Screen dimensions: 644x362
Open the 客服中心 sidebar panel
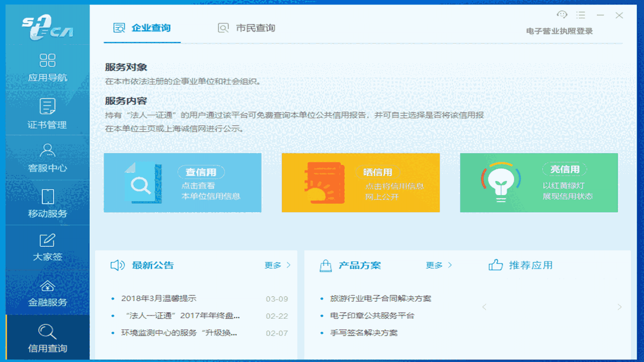tap(47, 157)
